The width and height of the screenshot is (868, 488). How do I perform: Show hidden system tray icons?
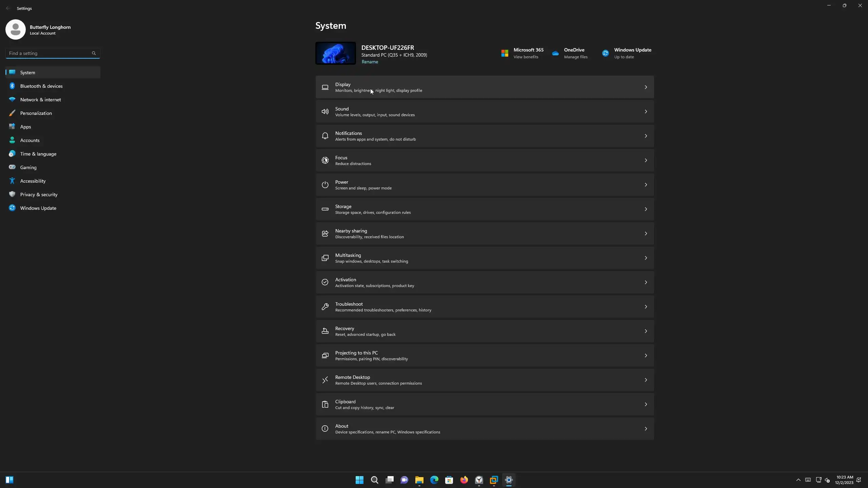click(798, 480)
